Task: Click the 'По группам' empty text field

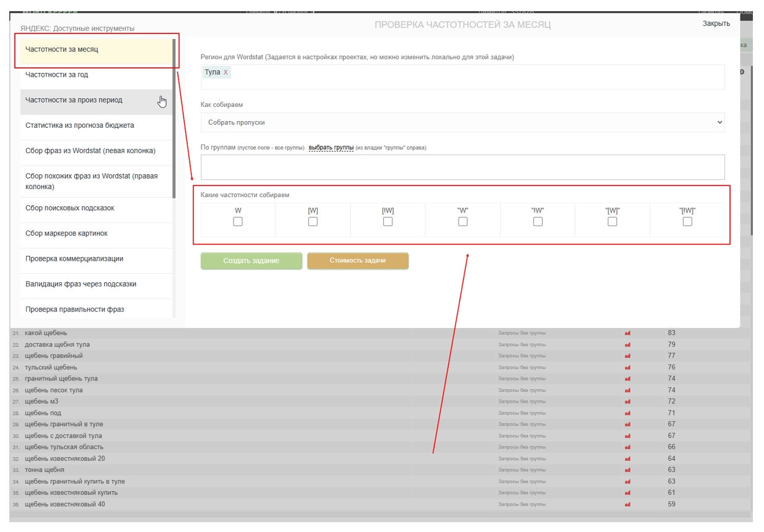Action: pos(462,167)
